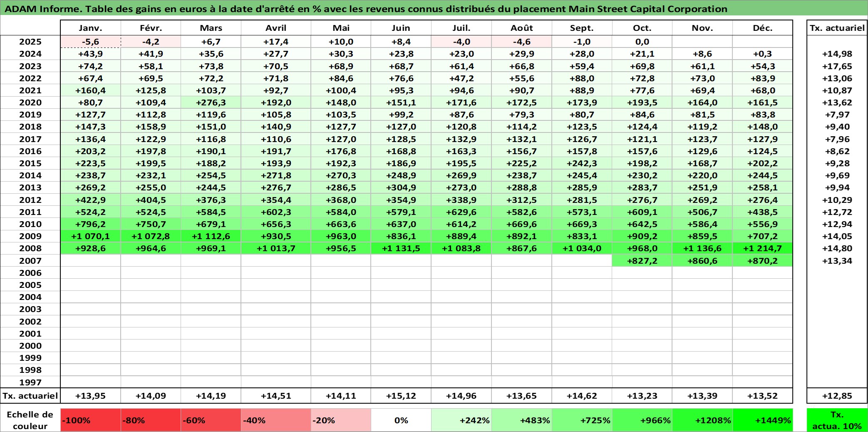Click the +796,2 cell in 2010
This screenshot has width=868, height=432.
(90, 224)
